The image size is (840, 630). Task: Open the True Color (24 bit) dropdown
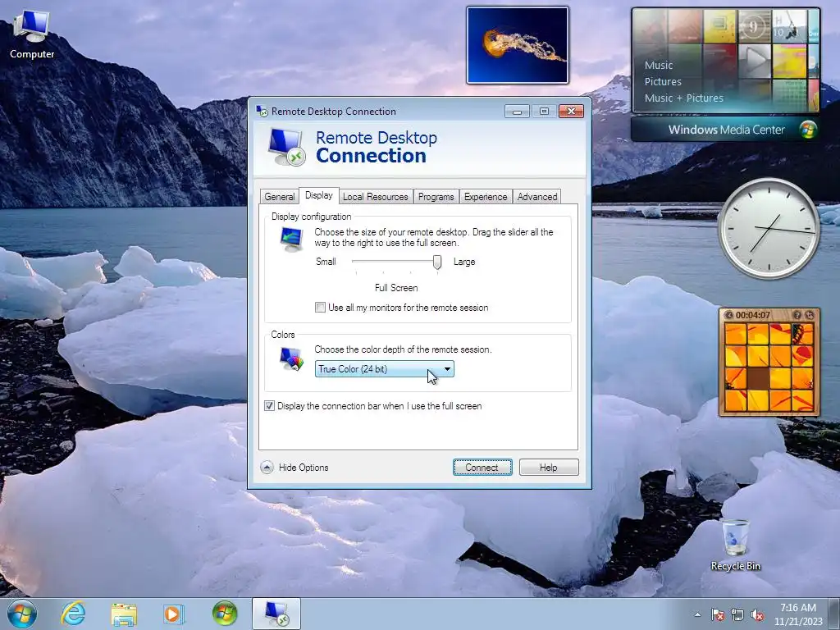click(x=384, y=369)
